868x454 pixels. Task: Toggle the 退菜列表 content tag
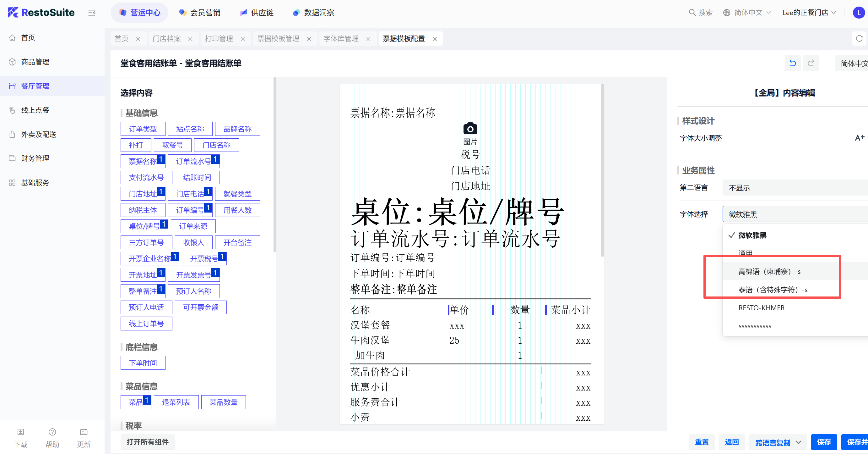[x=176, y=402]
